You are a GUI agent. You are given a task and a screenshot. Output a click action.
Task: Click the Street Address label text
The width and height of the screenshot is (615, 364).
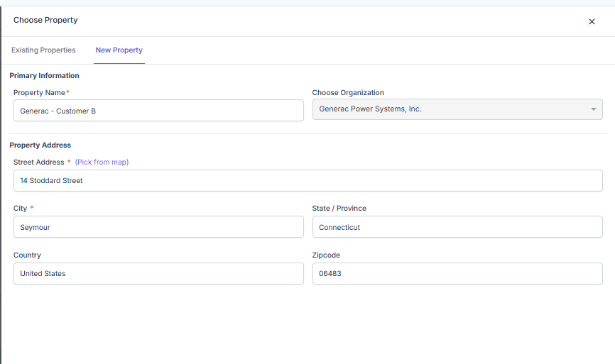(x=38, y=162)
